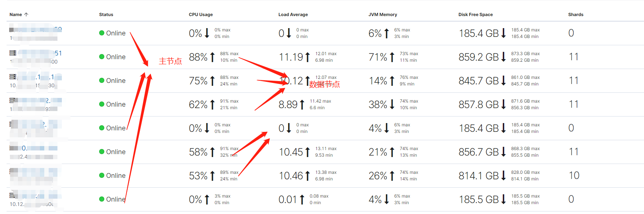Click the server icon beside node ending 51
The width and height of the screenshot is (644, 214).
pyautogui.click(x=13, y=53)
